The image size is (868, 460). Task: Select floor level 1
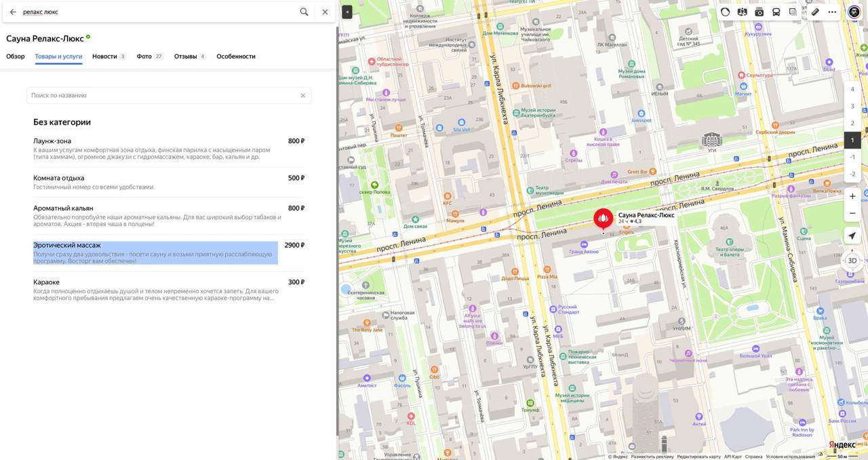point(852,140)
